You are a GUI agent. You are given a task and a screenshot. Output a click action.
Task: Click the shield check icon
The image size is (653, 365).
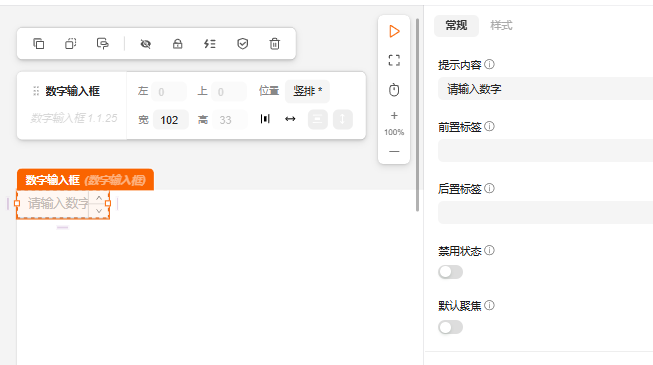pyautogui.click(x=242, y=44)
